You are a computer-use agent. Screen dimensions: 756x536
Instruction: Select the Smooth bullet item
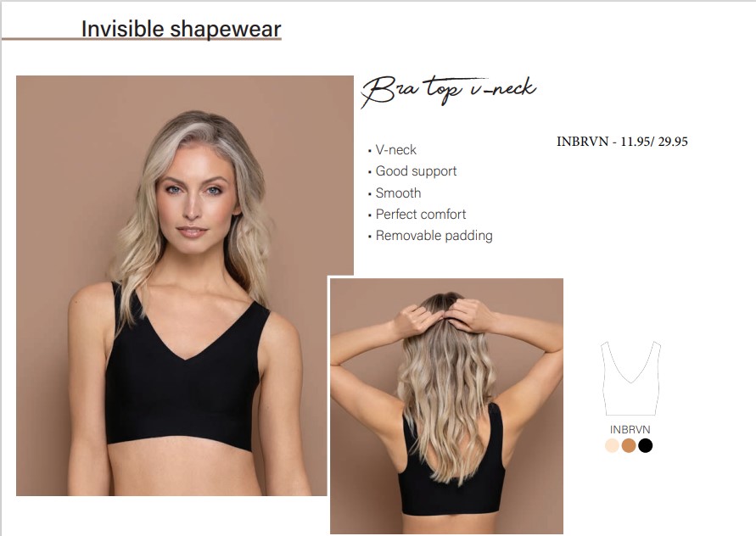(395, 193)
